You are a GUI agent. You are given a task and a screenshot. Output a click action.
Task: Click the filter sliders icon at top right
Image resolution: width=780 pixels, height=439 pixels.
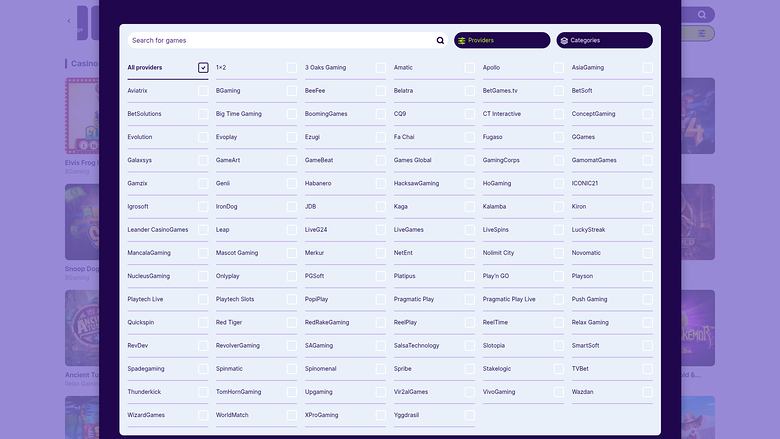[x=703, y=33]
